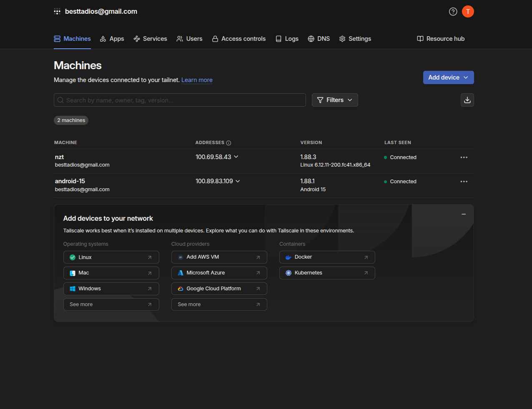Follow the Learn more link
The height and width of the screenshot is (409, 532).
[197, 80]
